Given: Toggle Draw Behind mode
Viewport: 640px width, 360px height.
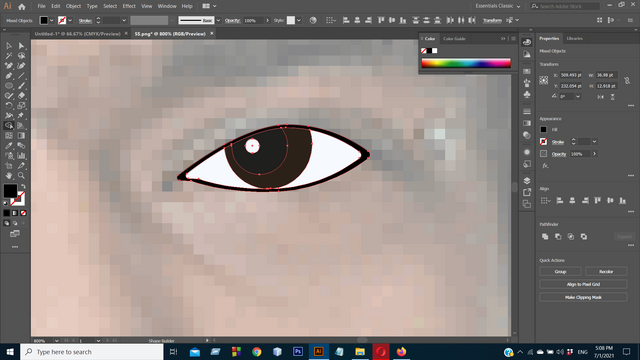Looking at the screenshot, I should pyautogui.click(x=15, y=223).
